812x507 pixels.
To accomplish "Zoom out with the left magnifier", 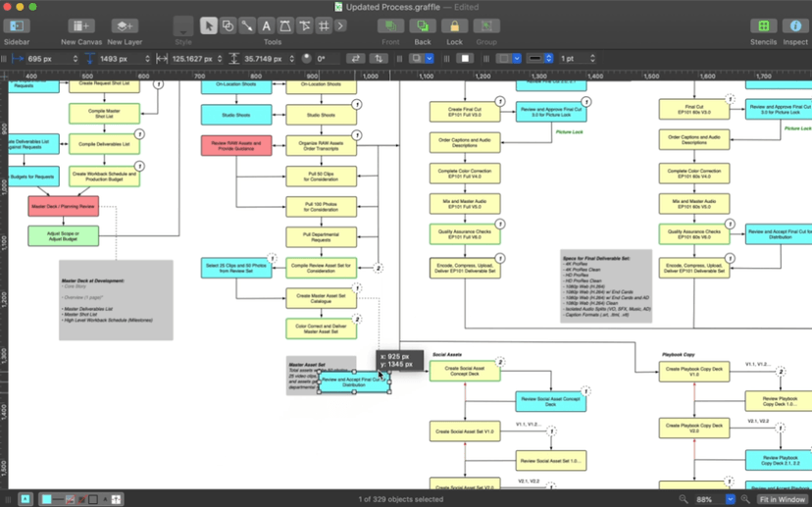I will [684, 499].
